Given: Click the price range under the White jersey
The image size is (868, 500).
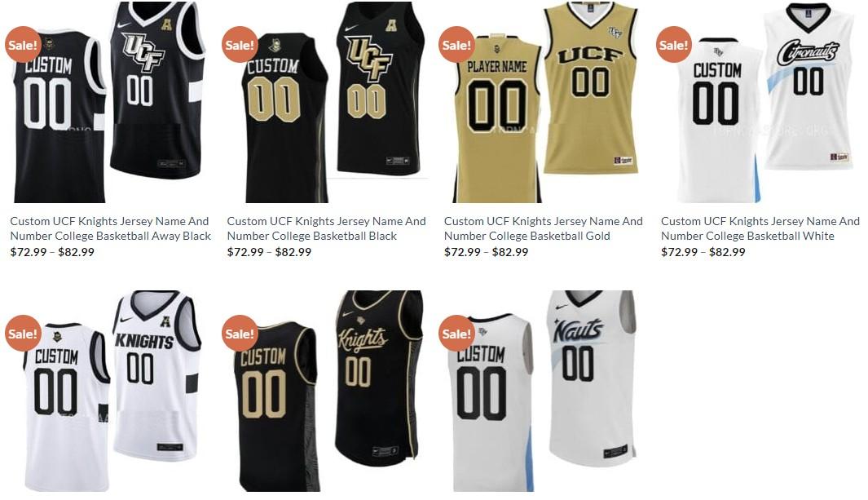Looking at the screenshot, I should point(703,252).
